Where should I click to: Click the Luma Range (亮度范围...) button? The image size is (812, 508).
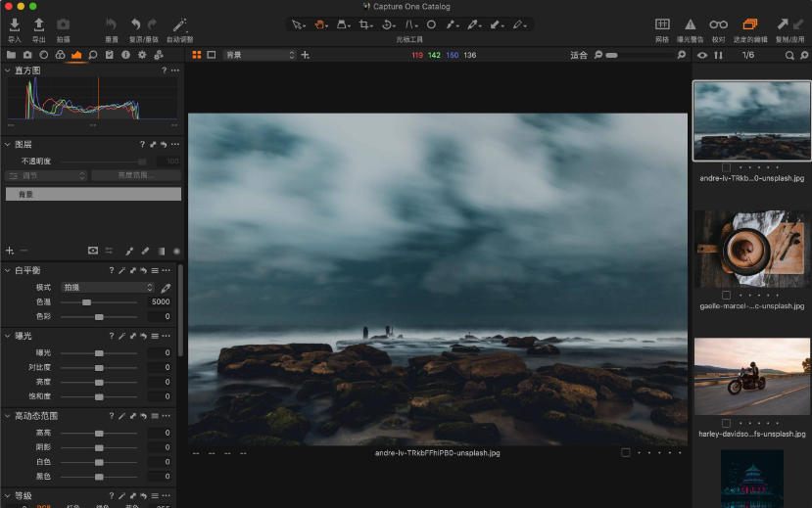coord(136,176)
